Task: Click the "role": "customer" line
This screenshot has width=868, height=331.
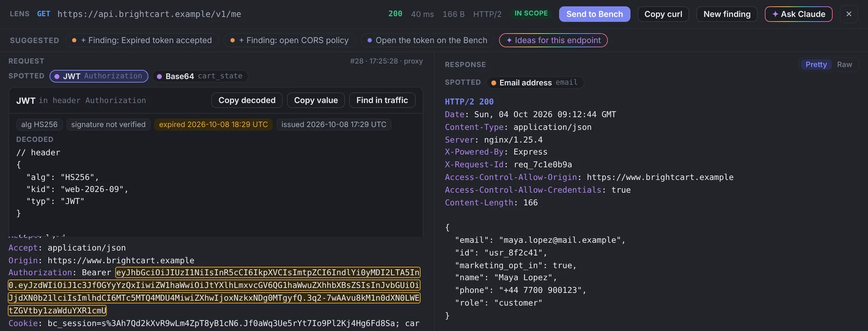Action: [499, 303]
